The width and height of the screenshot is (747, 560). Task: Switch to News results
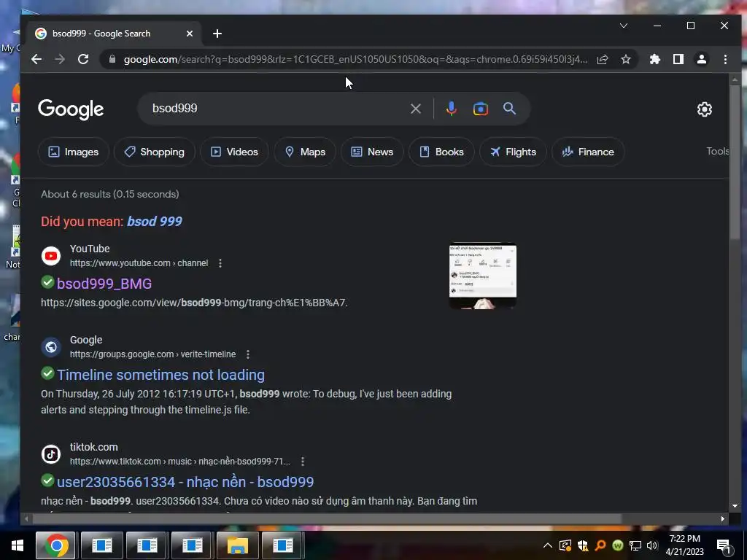[372, 152]
